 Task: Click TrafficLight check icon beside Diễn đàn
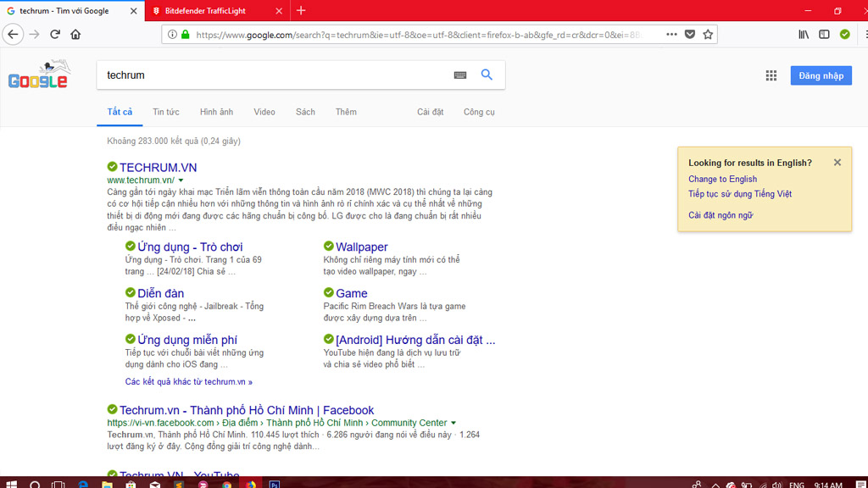coord(130,292)
